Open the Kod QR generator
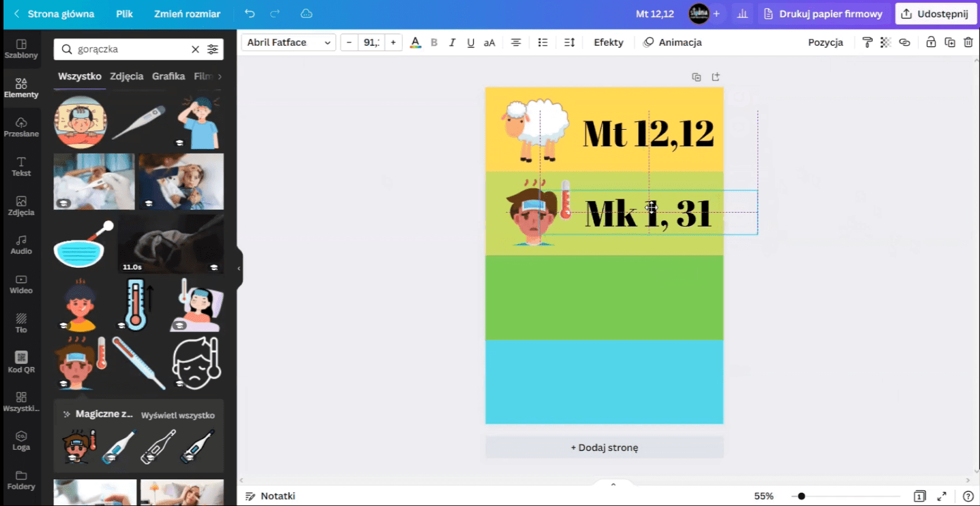 click(x=21, y=363)
